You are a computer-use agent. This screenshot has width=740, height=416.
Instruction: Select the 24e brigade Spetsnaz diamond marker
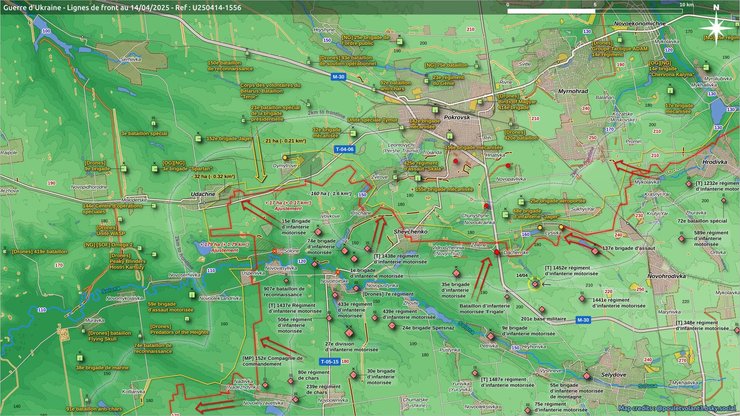(x=392, y=327)
